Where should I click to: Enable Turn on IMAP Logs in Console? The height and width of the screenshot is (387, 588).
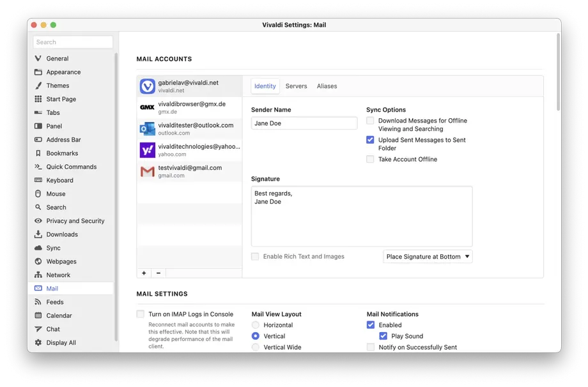click(x=140, y=314)
